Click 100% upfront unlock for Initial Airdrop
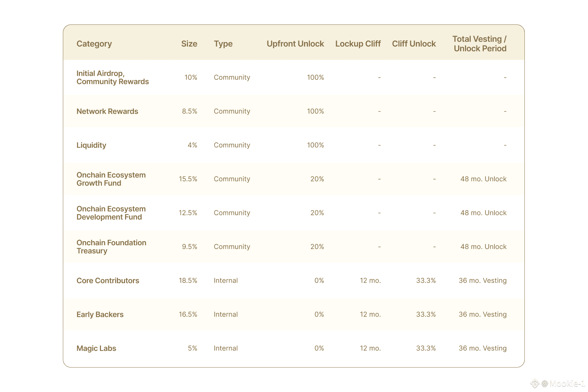Image resolution: width=588 pixels, height=392 pixels. click(315, 77)
